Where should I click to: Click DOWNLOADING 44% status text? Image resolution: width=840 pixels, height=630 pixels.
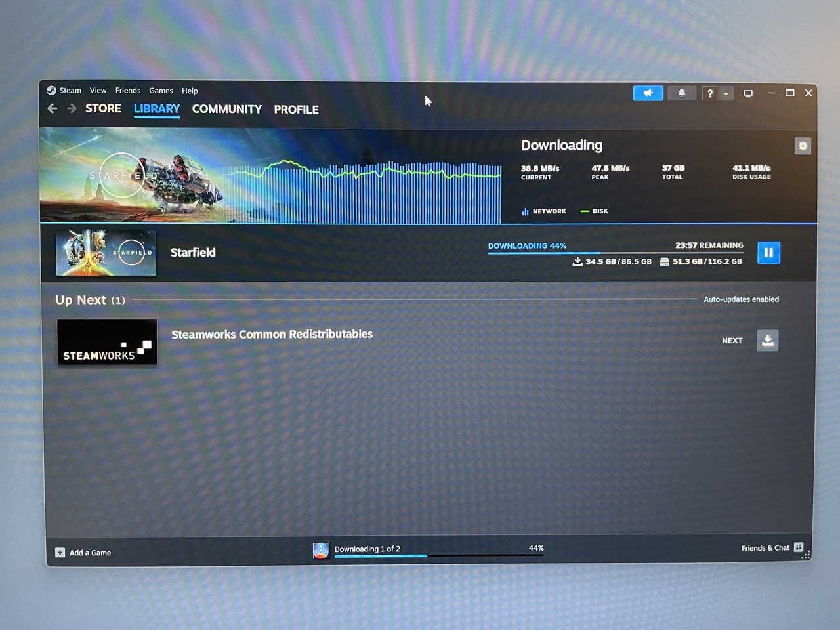(x=527, y=245)
